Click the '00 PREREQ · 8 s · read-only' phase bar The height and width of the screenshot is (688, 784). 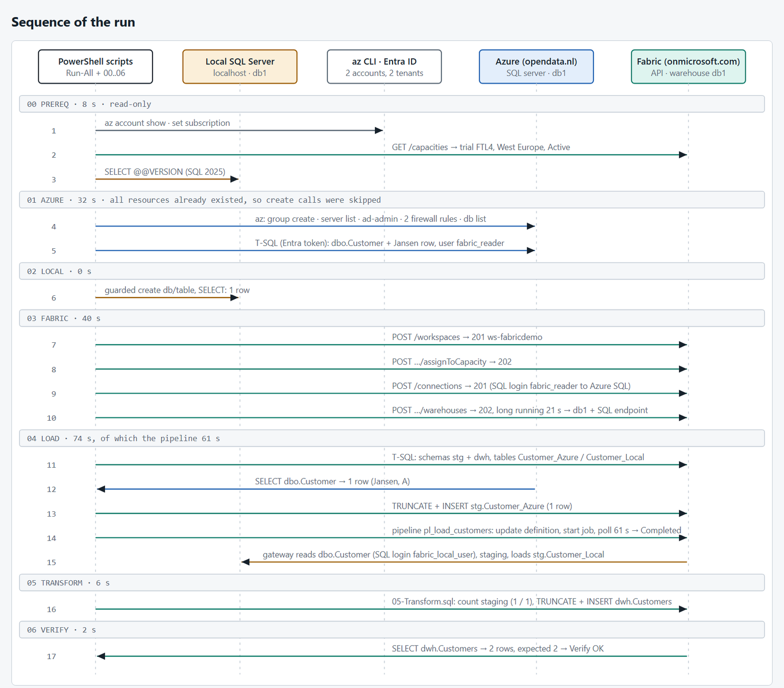coord(392,104)
